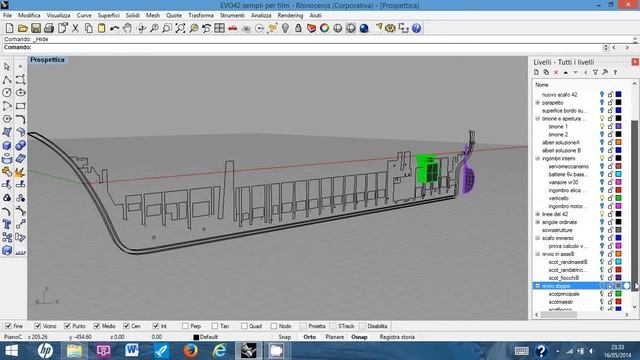Viewport: 640px width, 360px height.
Task: Select the polyline tool in sidebar
Action: pyautogui.click(x=7, y=80)
